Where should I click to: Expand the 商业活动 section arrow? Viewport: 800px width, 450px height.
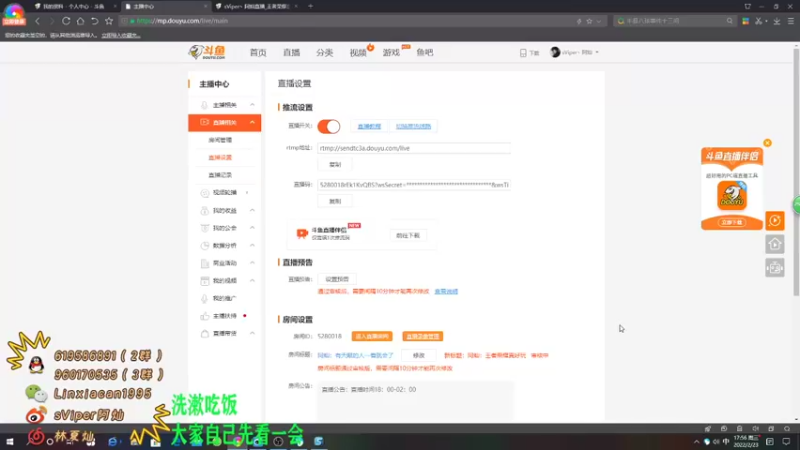tap(252, 263)
